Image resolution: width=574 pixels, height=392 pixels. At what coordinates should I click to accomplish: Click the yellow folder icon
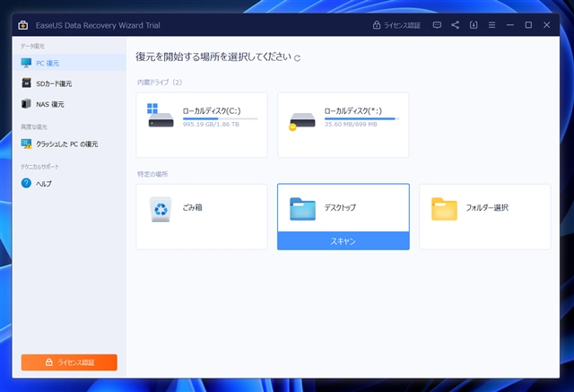444,209
